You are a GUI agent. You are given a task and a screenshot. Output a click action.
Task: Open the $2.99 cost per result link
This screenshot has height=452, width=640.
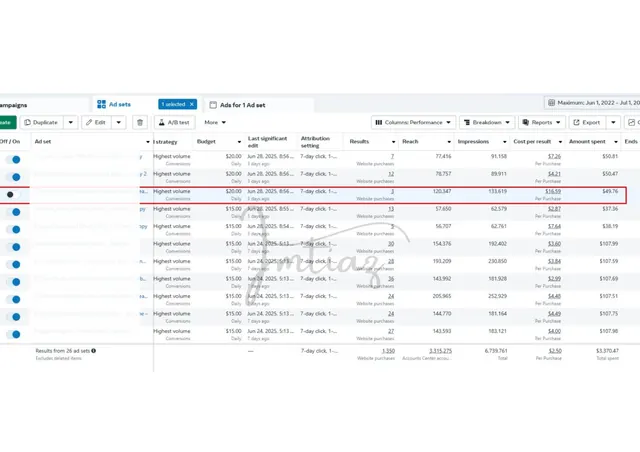tap(554, 278)
